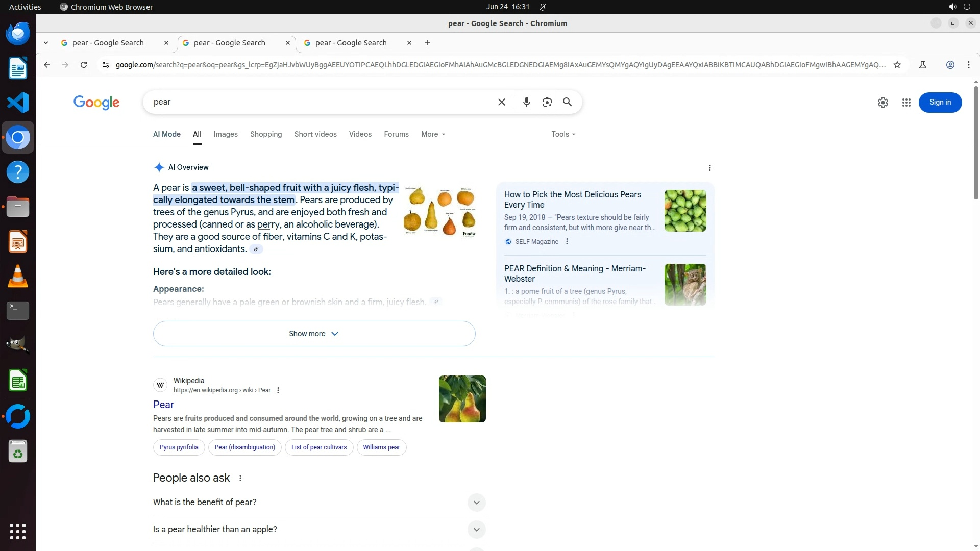Expand 'Is a pear healthier than an apple?'
The image size is (980, 551).
(x=476, y=530)
